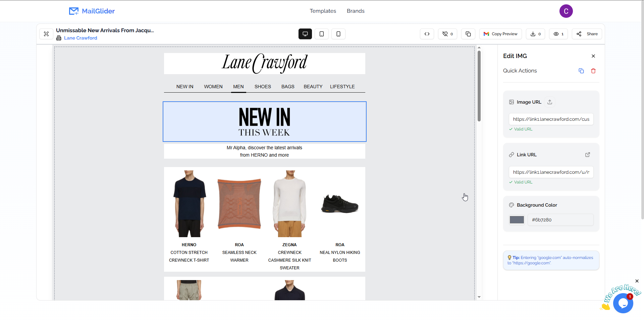Click the #6b7280 hex color field
The width and height of the screenshot is (644, 320).
[560, 220]
